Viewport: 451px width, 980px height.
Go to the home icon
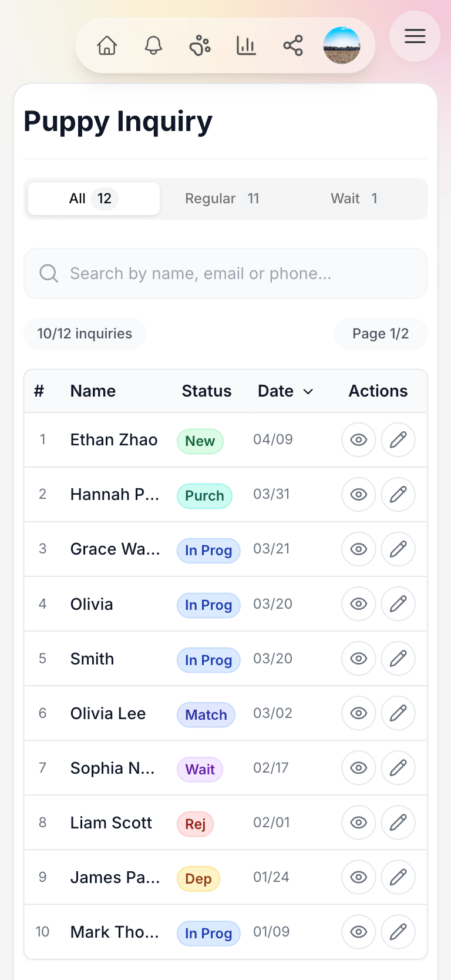point(107,45)
